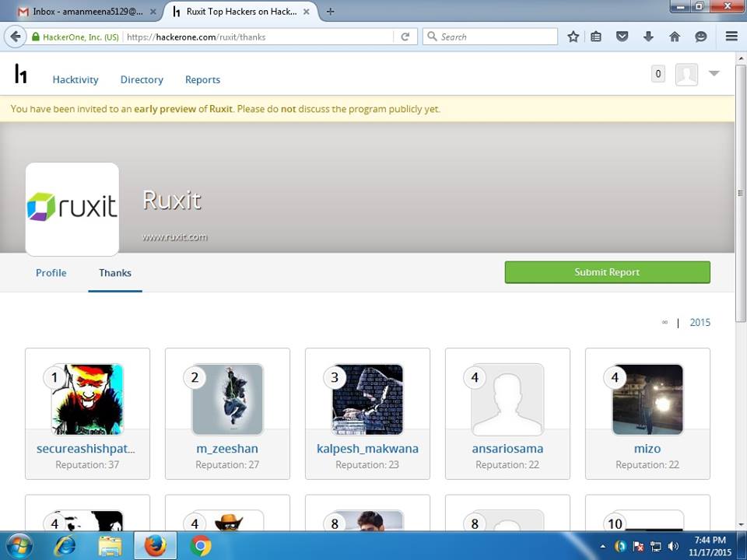Expand the user account dropdown arrow
Viewport: 747px width, 560px height.
click(714, 73)
